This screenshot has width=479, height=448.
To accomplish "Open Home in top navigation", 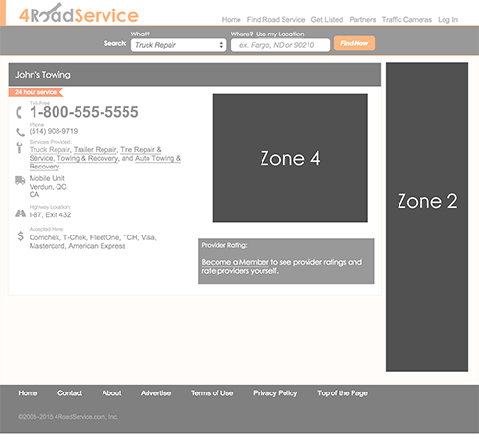I will (x=231, y=20).
